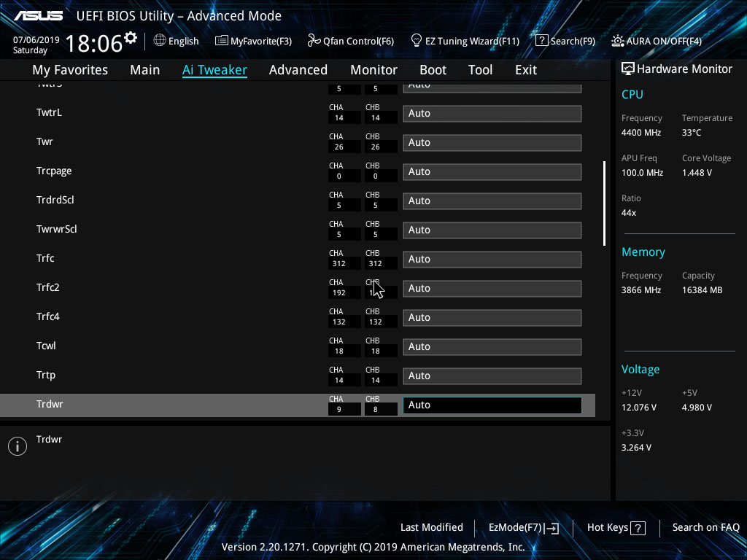Click the TwrwrScl Auto value field
747x560 pixels.
point(492,230)
